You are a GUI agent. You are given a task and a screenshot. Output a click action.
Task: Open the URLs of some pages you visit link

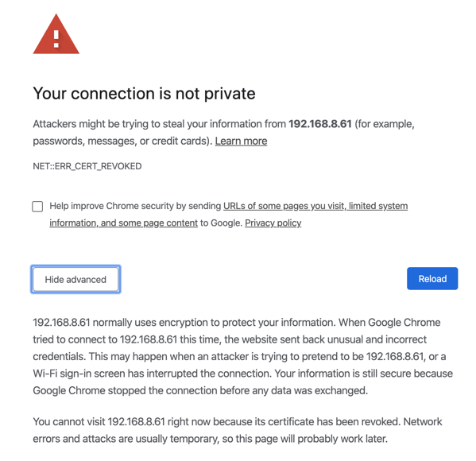315,206
